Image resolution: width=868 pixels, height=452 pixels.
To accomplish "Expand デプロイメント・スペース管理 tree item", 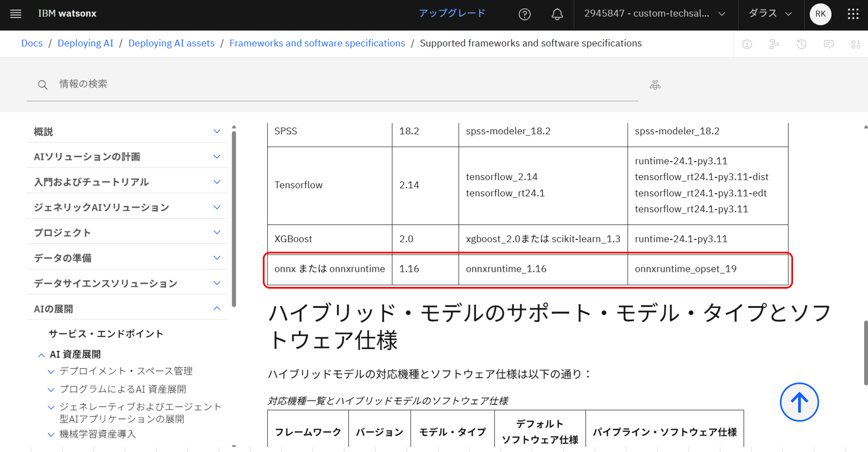I will pyautogui.click(x=51, y=372).
